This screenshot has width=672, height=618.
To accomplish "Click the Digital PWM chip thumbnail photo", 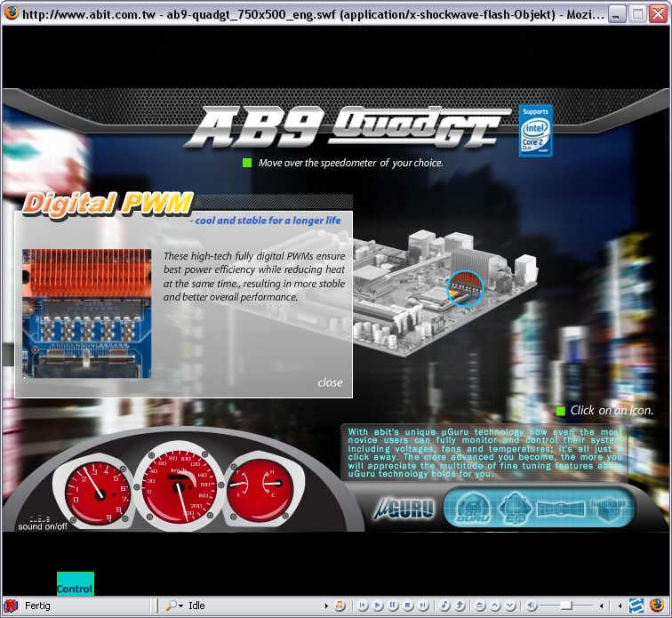I will pyautogui.click(x=86, y=314).
